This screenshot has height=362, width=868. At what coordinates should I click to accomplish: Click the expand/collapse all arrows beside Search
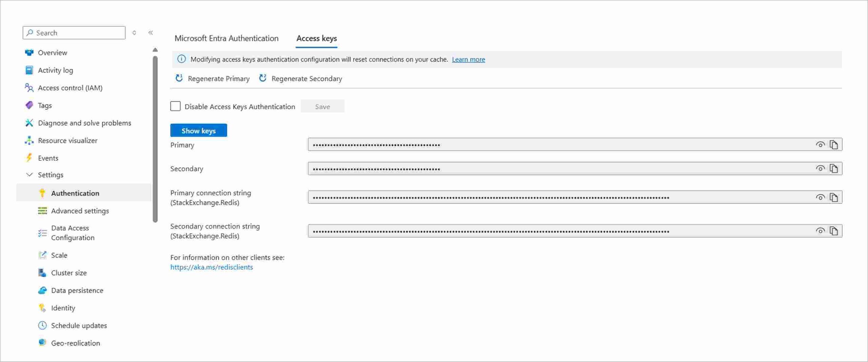tap(134, 33)
